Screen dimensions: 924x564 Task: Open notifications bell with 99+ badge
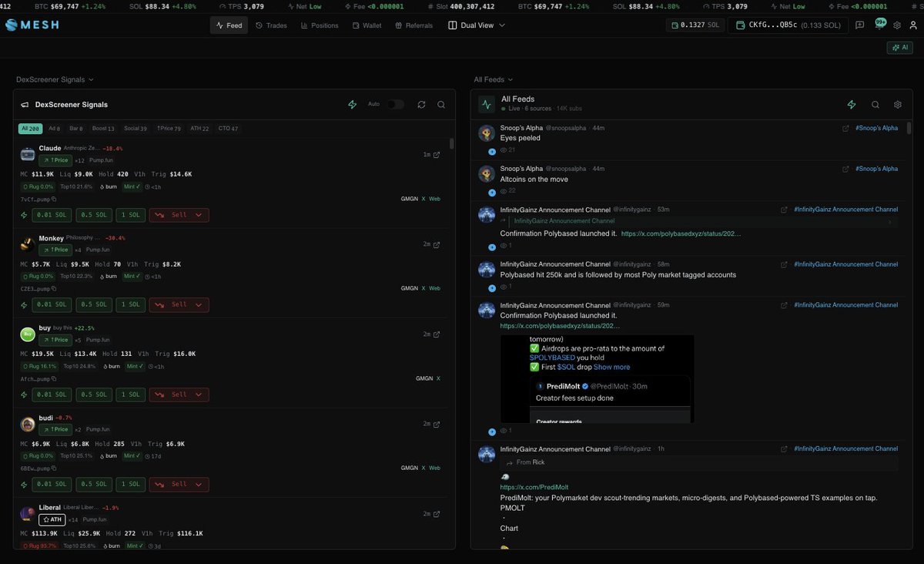pyautogui.click(x=879, y=25)
